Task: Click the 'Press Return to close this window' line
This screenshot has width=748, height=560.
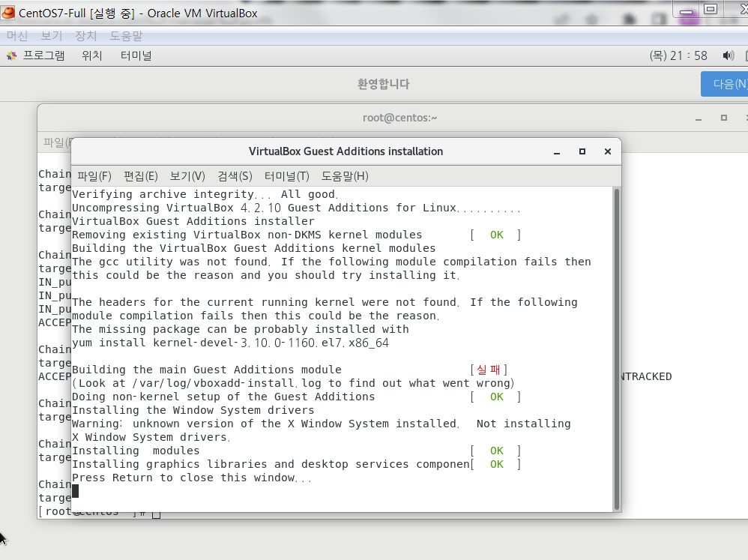Action: [x=191, y=478]
